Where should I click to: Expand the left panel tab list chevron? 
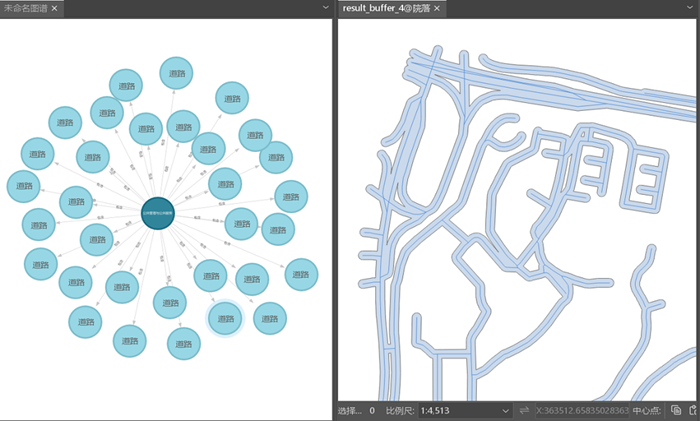pyautogui.click(x=326, y=8)
